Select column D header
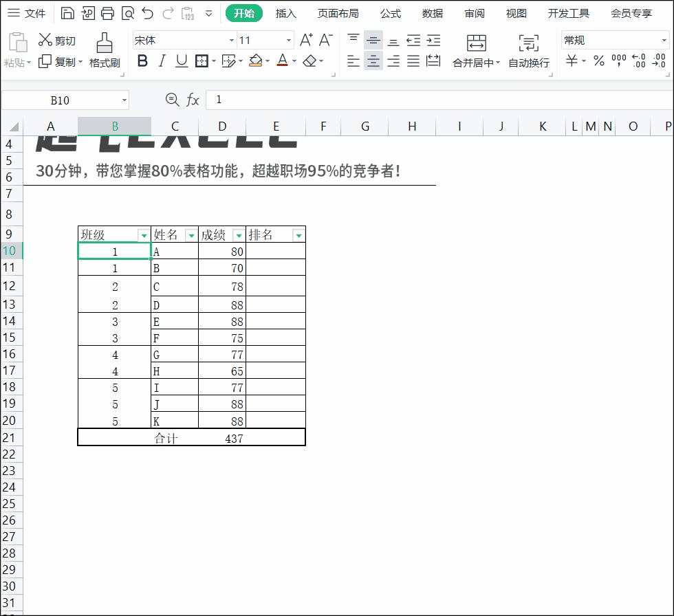Image resolution: width=674 pixels, height=616 pixels. (221, 126)
